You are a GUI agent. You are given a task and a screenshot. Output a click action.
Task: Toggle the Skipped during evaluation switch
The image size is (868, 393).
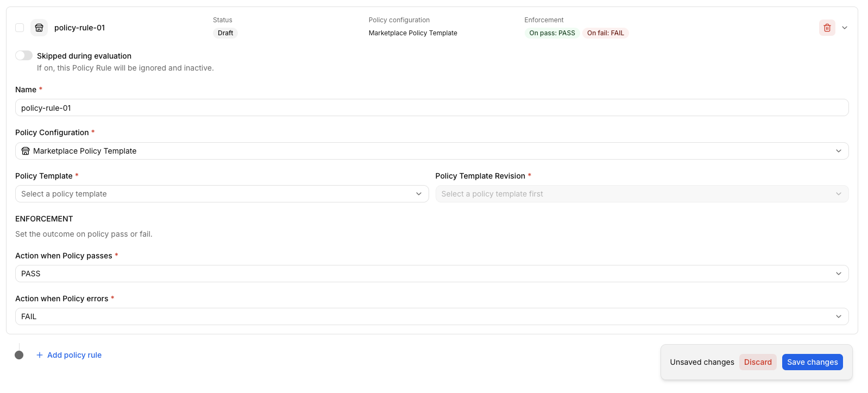[x=24, y=55]
